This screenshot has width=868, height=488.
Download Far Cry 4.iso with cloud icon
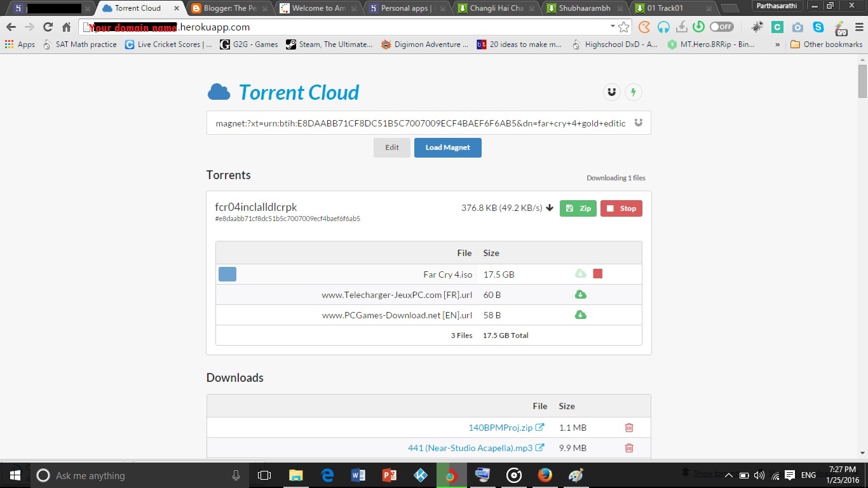point(581,274)
